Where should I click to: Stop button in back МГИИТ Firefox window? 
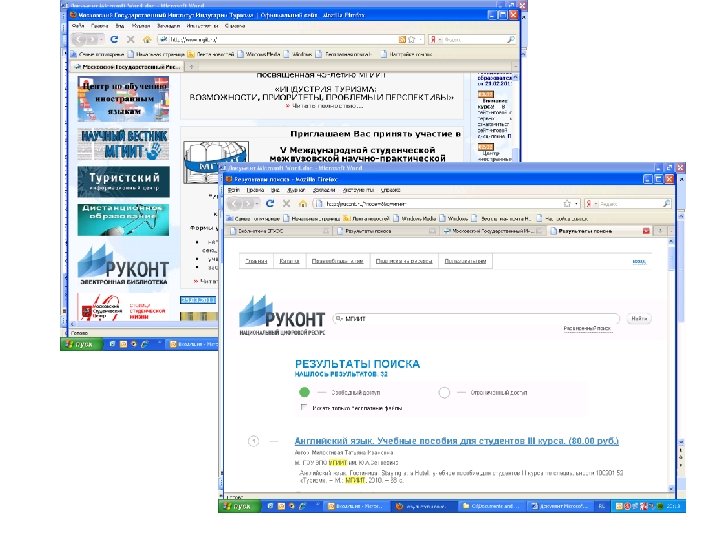pyautogui.click(x=130, y=39)
